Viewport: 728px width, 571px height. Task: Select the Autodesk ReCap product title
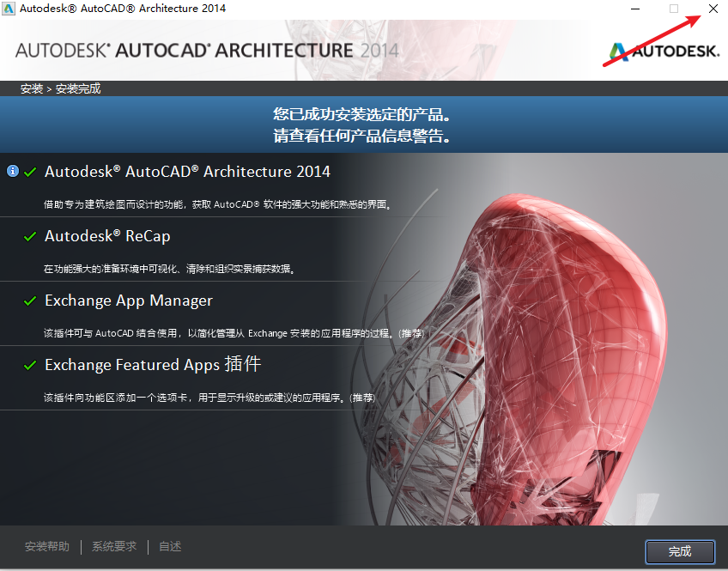pos(113,236)
